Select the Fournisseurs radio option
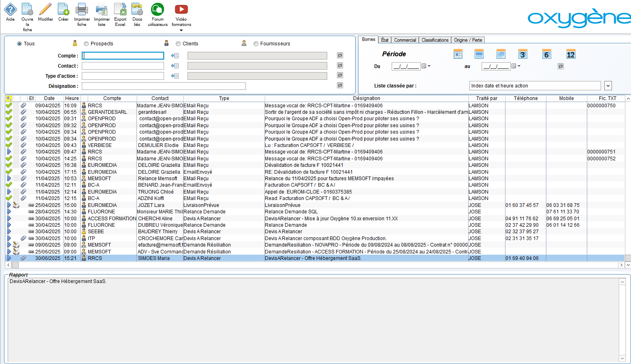The image size is (631, 364). click(256, 44)
